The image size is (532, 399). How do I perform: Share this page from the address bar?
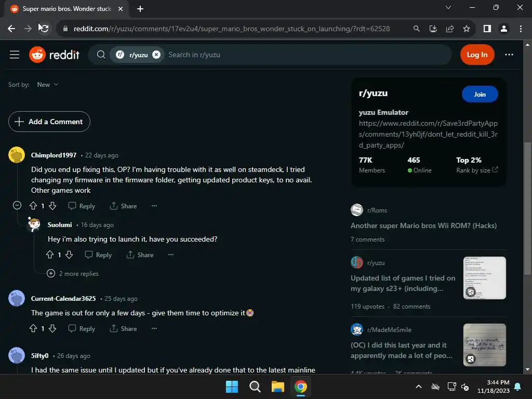tap(450, 29)
